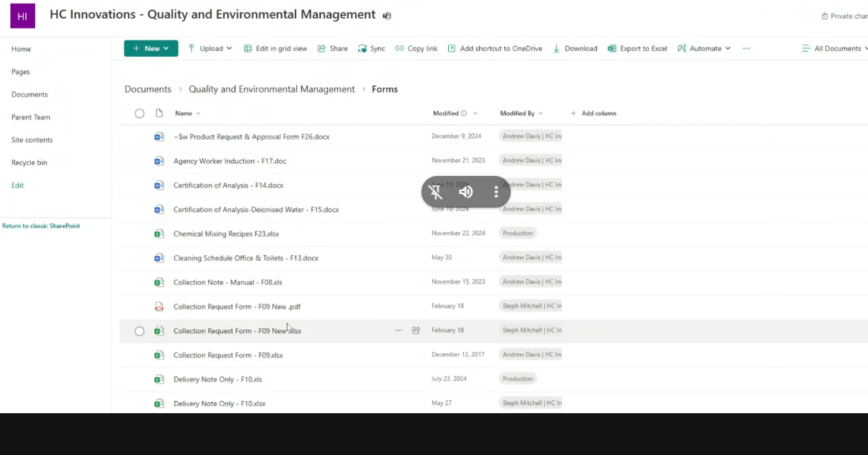
Task: Open Site contents in left navigation
Action: [x=32, y=140]
